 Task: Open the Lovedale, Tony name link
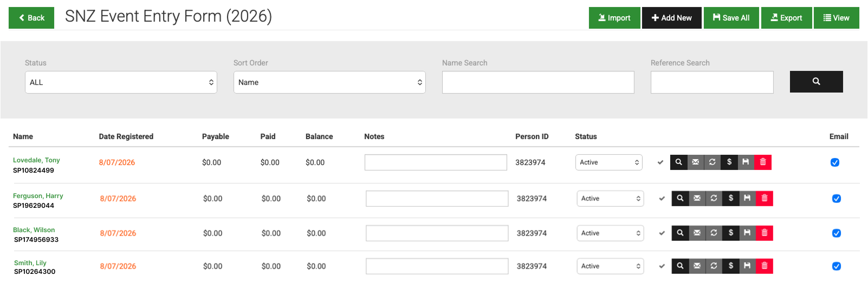pyautogui.click(x=36, y=160)
